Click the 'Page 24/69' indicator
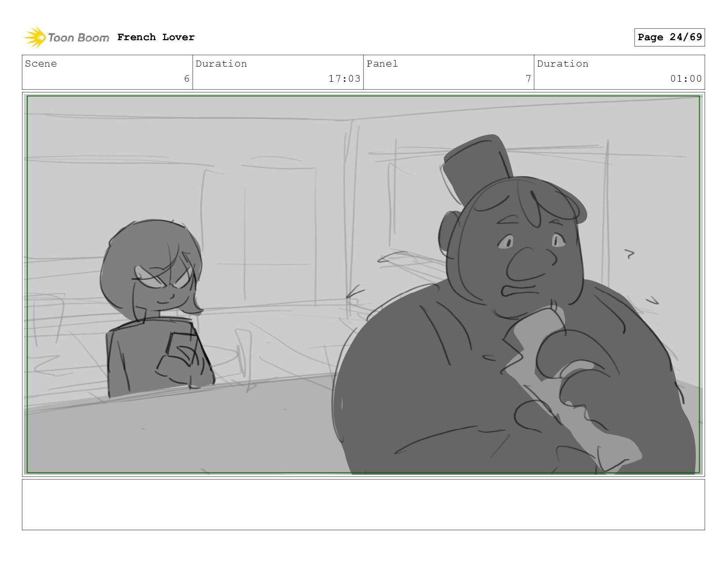The image size is (728, 563). [x=669, y=37]
